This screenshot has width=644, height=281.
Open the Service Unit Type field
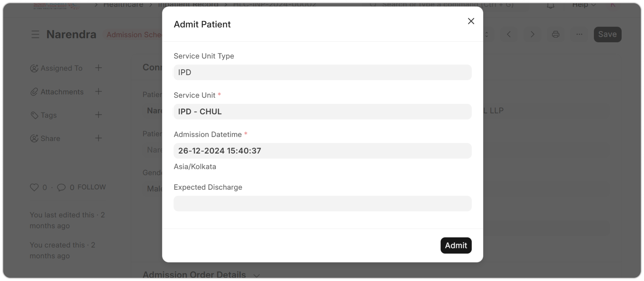[322, 72]
